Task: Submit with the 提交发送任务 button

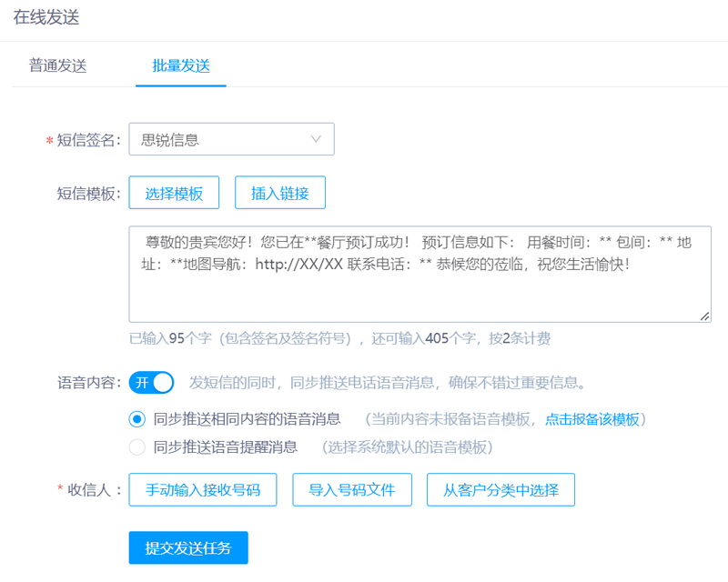Action: tap(188, 547)
